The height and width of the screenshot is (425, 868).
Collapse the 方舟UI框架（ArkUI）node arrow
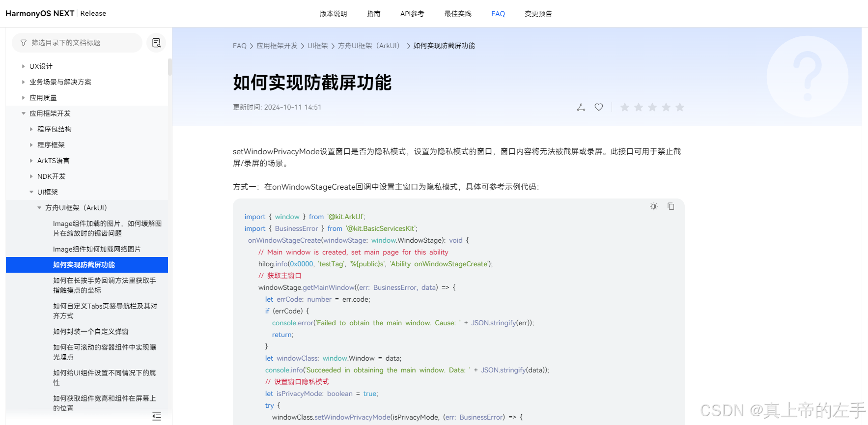click(x=39, y=208)
